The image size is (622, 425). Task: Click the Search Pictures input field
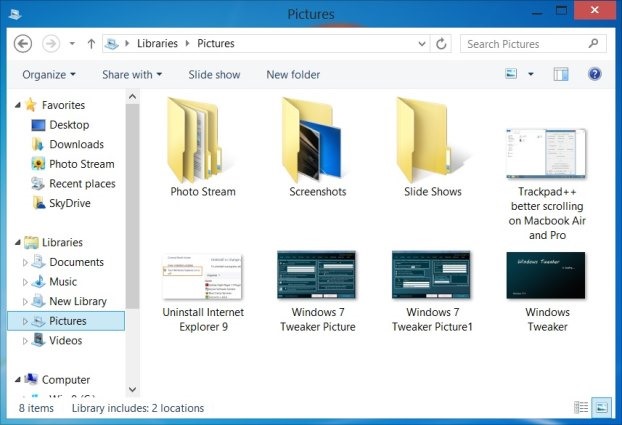[533, 44]
